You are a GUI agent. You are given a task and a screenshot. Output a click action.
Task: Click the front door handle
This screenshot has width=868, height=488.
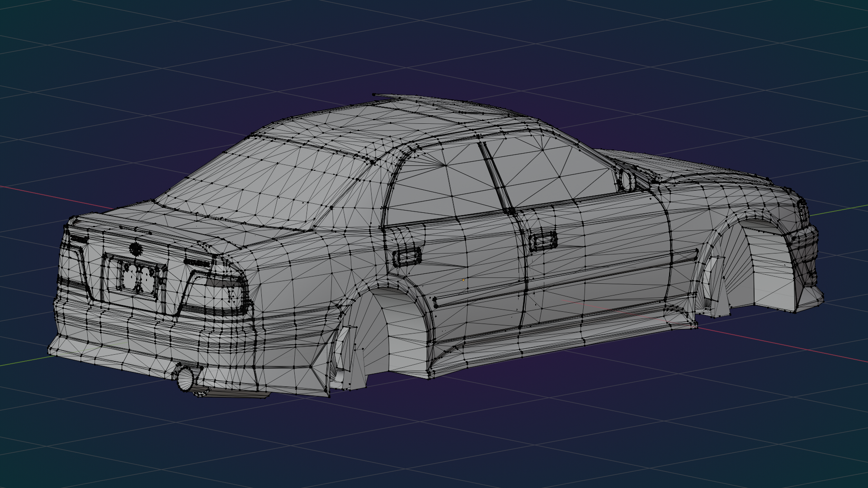[x=543, y=241]
